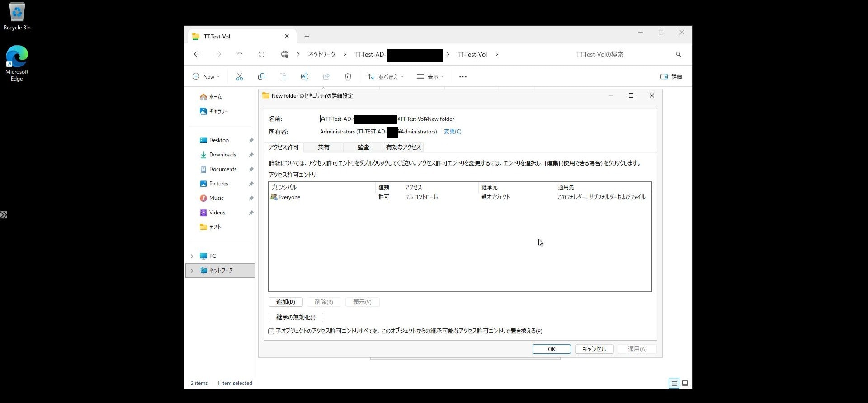Open the 表示 view dropdown
Screen dimensions: 868x403
(430, 76)
